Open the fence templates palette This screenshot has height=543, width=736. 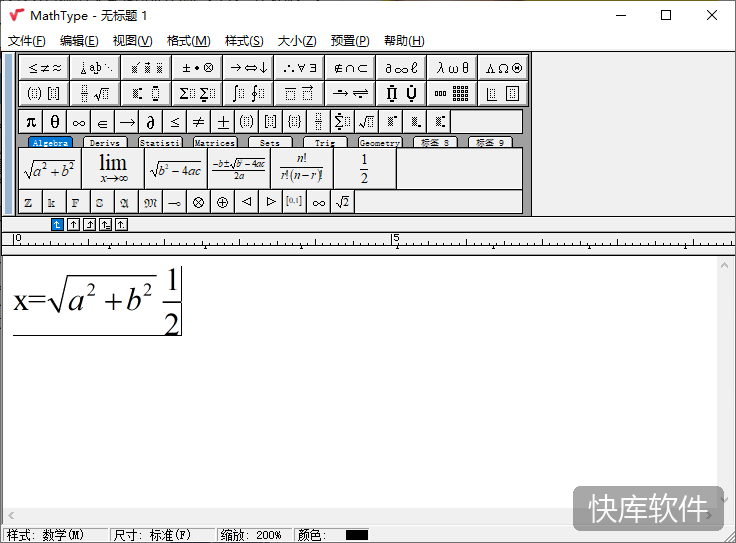(x=45, y=93)
